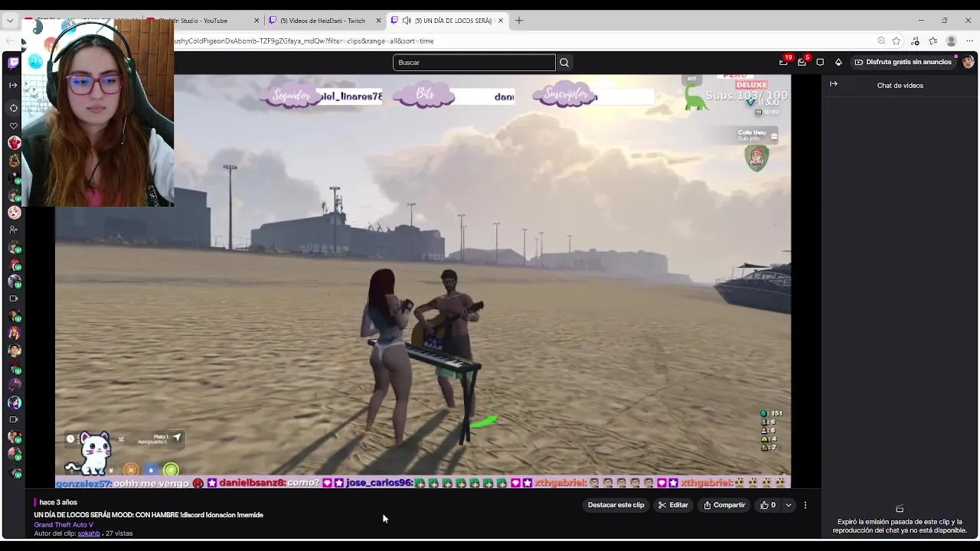This screenshot has width=980, height=551.
Task: Close the Videos de HeizDani tab
Action: point(378,21)
